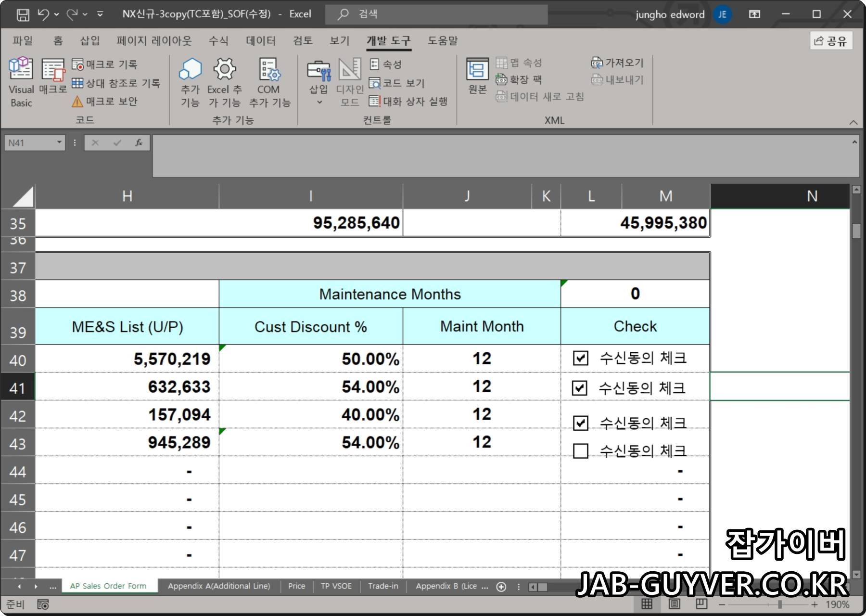Click the Cust Discount % header cell

coord(311,326)
